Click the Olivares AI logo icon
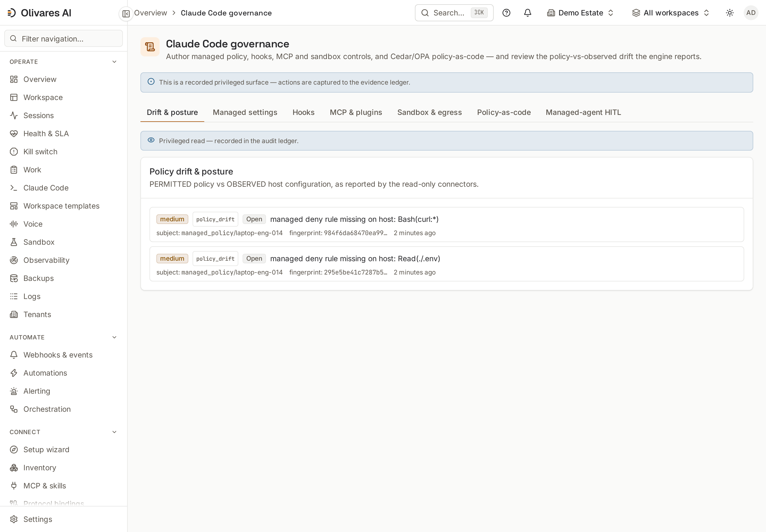The image size is (766, 532). click(x=12, y=13)
